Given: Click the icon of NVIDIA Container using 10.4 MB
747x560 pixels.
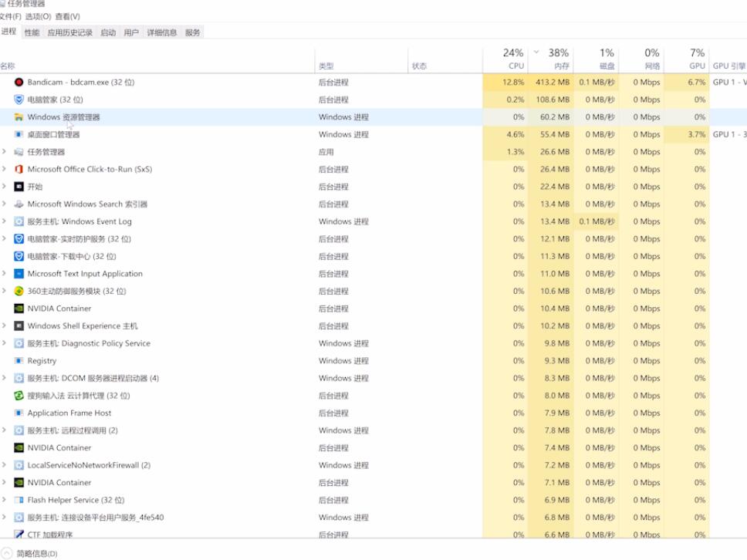Looking at the screenshot, I should pos(19,309).
